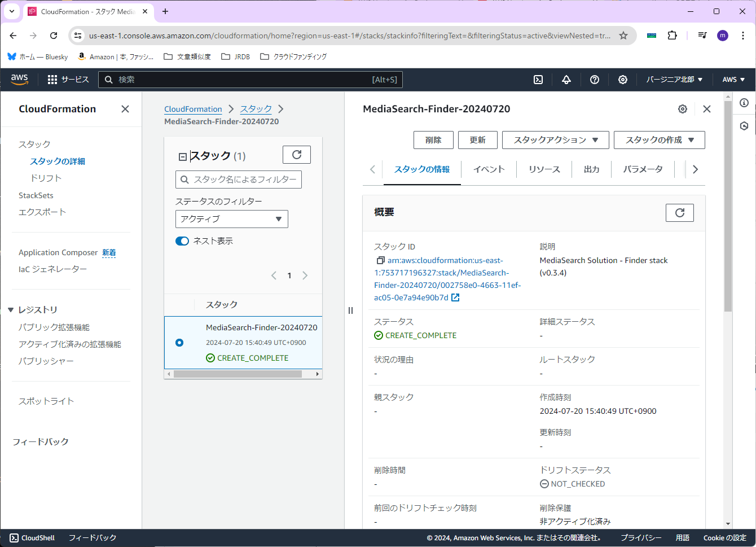Bookmark this page with the star icon
The height and width of the screenshot is (547, 756).
tap(623, 36)
